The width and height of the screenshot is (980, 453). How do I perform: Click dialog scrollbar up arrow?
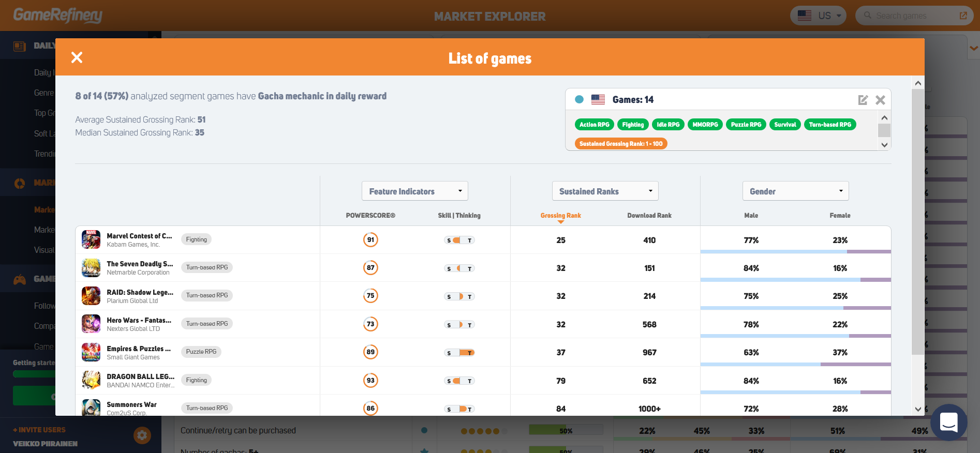[918, 83]
